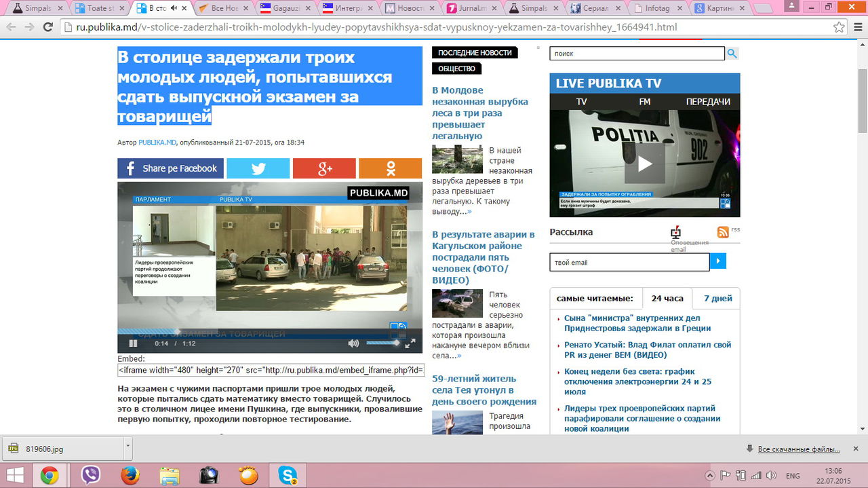Open File Explorer from the taskbar
This screenshot has width=868, height=488.
point(170,474)
